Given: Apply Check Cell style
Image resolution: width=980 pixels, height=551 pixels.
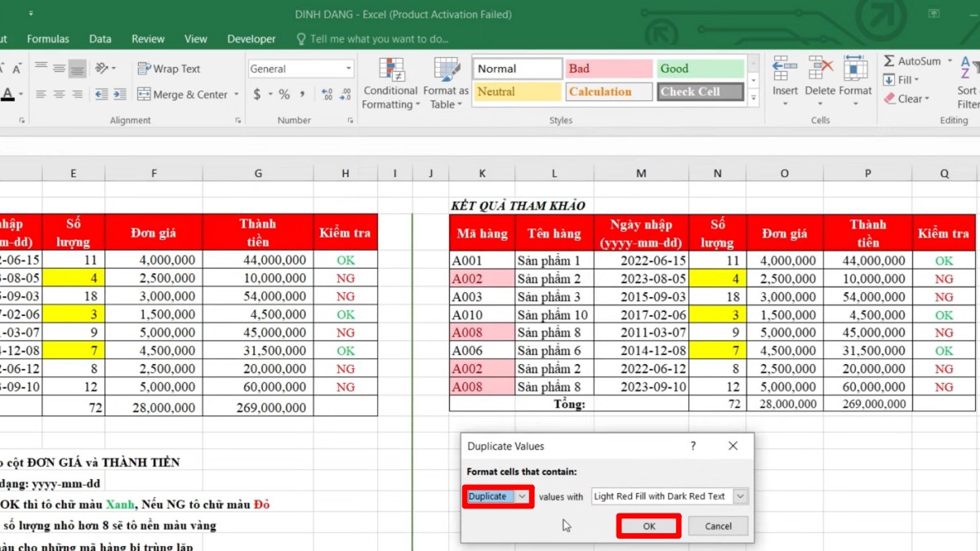Looking at the screenshot, I should (x=701, y=91).
